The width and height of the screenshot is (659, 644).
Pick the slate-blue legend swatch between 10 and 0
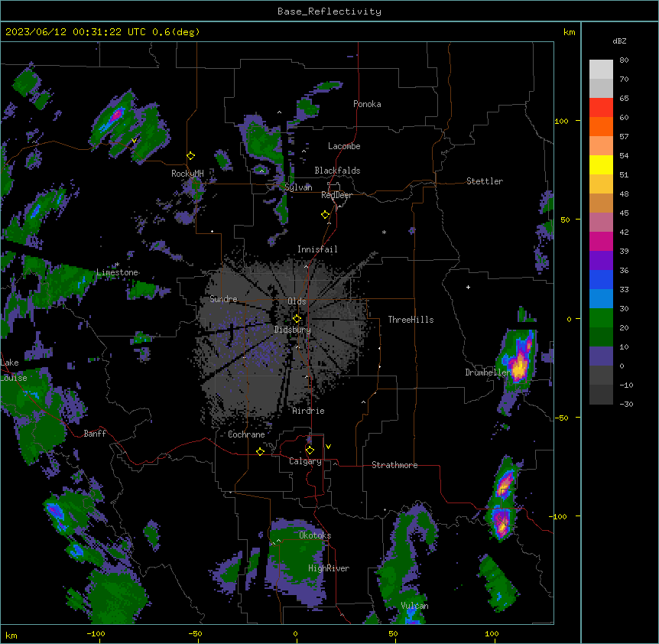coord(601,356)
